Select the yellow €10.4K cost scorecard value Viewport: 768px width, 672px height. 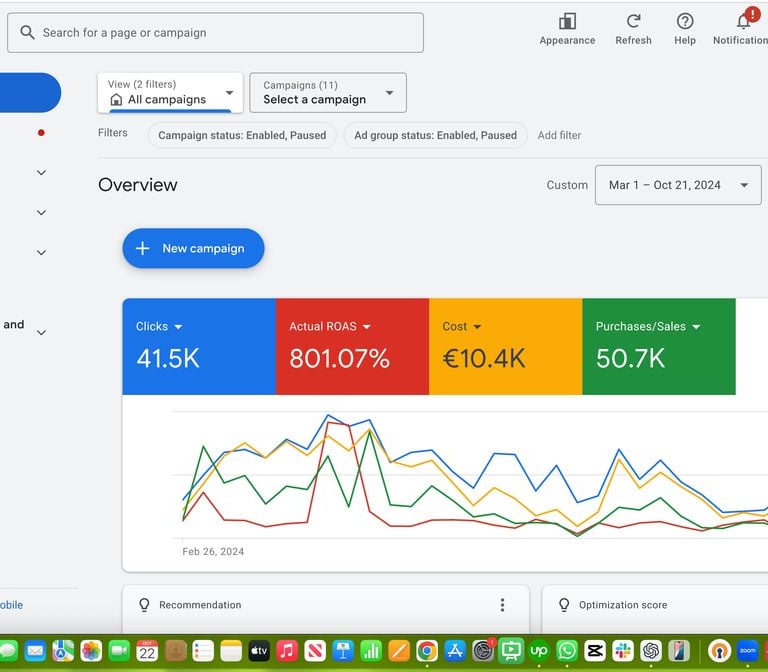[484, 359]
